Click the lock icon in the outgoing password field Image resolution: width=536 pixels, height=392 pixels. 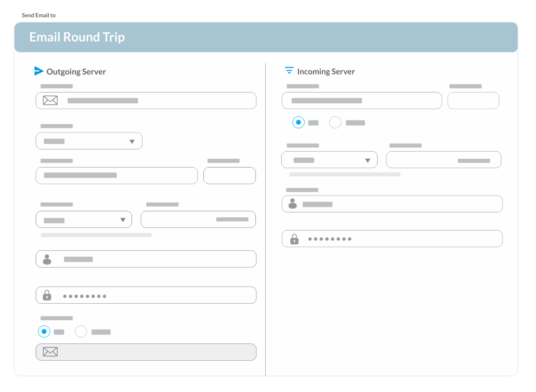(46, 295)
